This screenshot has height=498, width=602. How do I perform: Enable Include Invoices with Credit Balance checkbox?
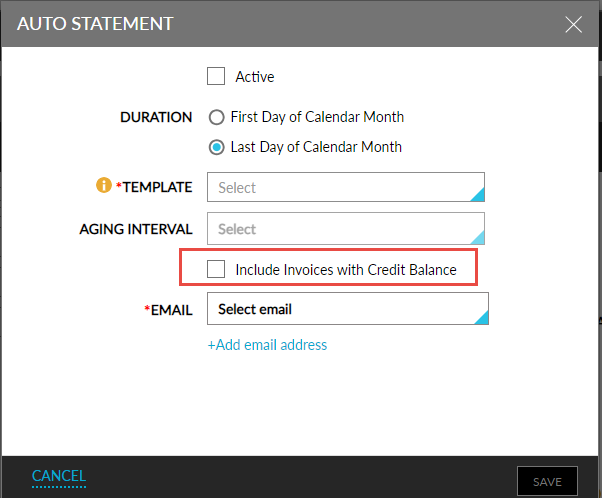pyautogui.click(x=216, y=269)
